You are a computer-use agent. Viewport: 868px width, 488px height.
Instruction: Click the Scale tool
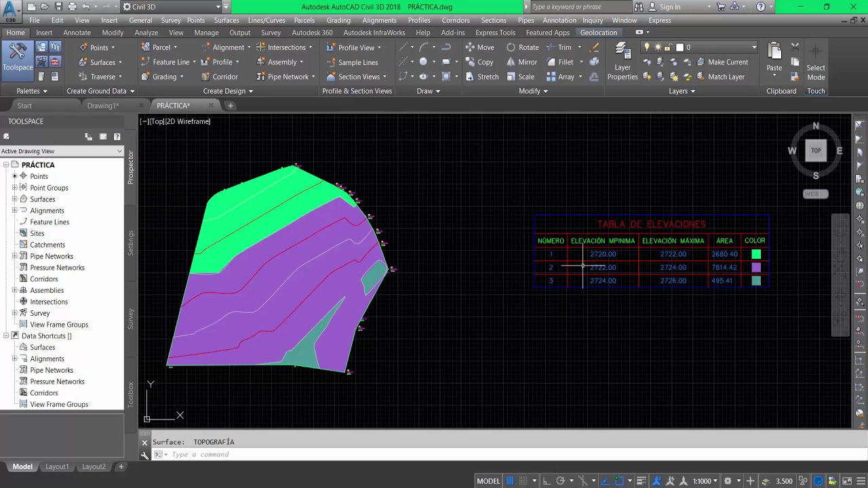click(519, 77)
